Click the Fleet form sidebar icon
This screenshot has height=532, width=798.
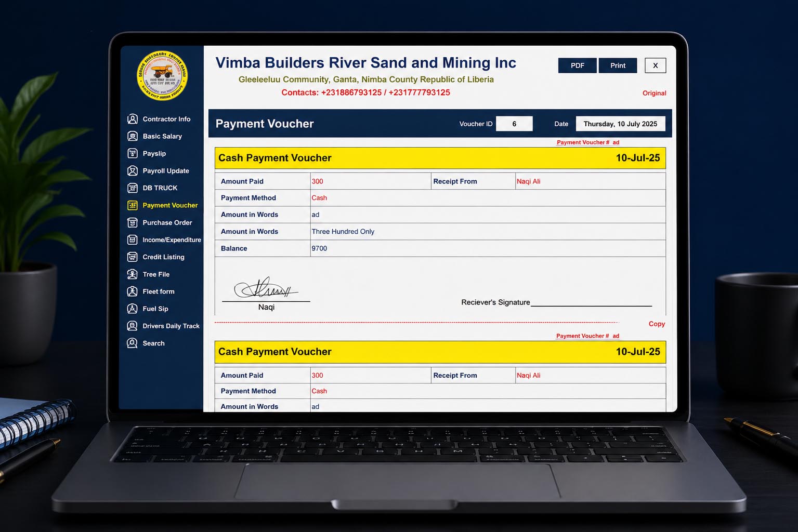tap(133, 291)
